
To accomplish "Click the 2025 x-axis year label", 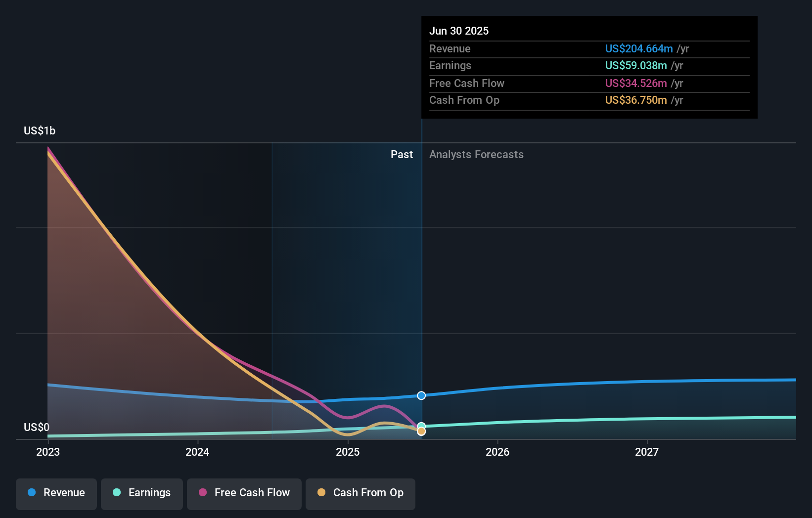I will (x=348, y=452).
